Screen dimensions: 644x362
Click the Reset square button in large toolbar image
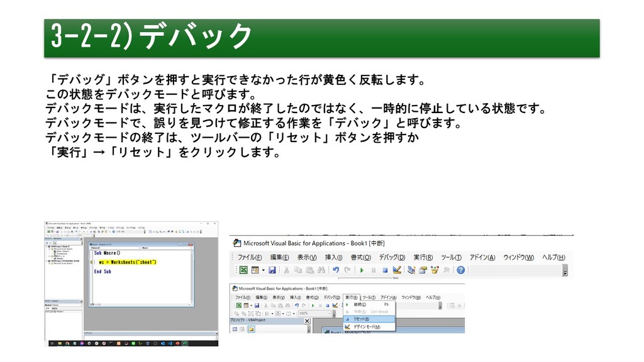coord(386,270)
